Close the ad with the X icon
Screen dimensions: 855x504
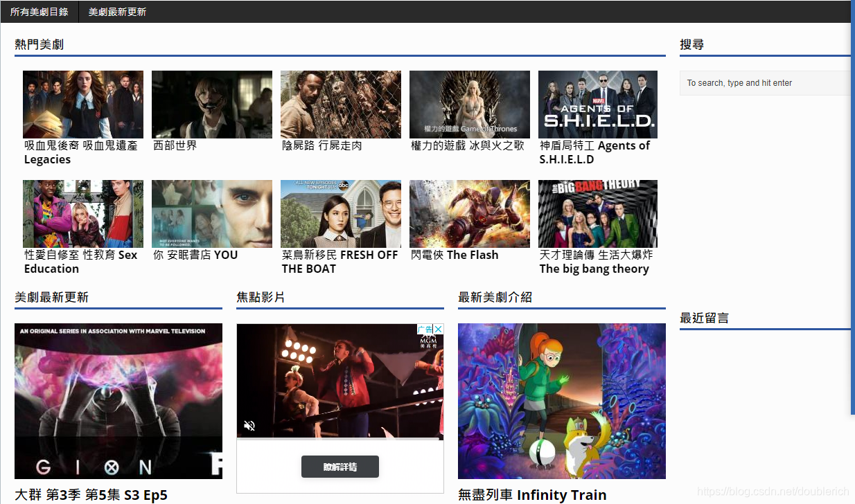[x=439, y=330]
